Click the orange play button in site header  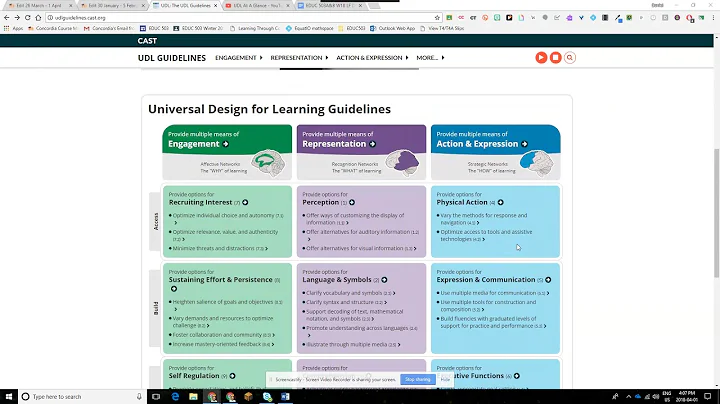(541, 57)
